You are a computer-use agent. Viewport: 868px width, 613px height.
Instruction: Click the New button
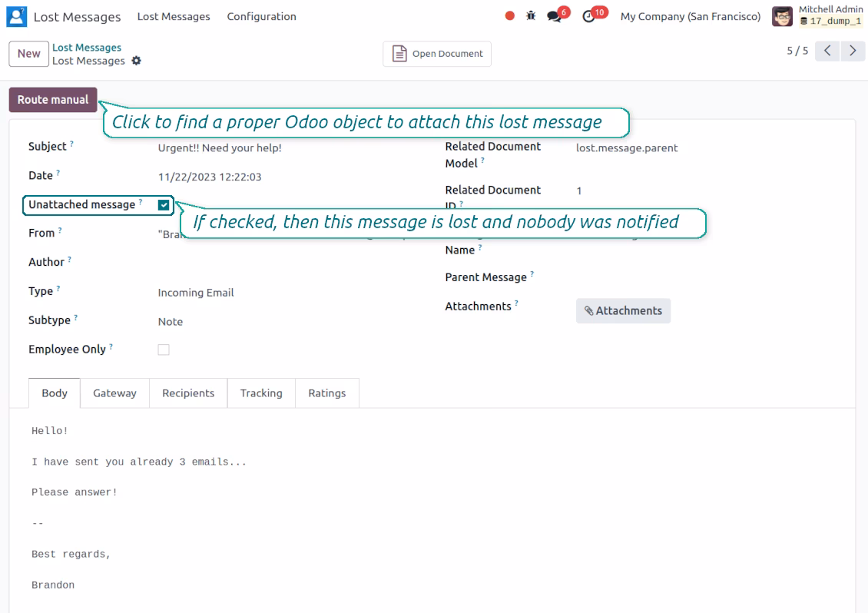pos(28,54)
